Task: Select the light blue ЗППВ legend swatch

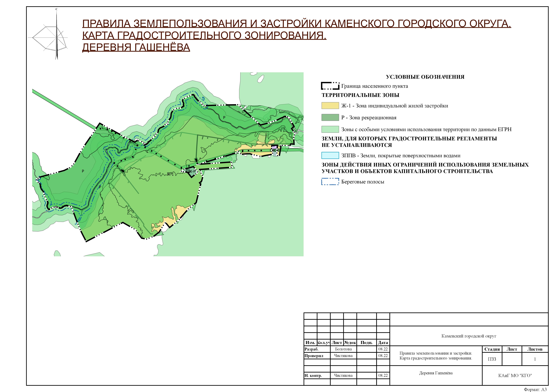Action: click(330, 155)
